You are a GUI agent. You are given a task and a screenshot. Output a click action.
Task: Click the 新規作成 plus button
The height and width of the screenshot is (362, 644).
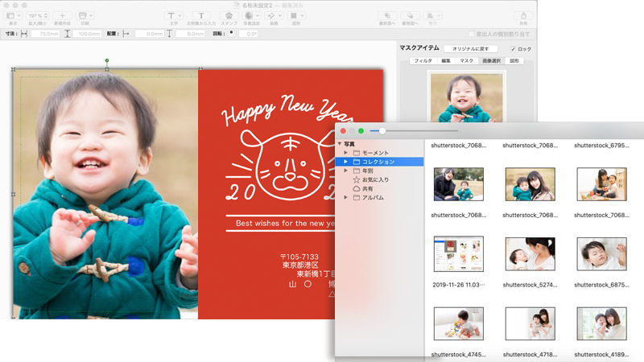pos(62,15)
